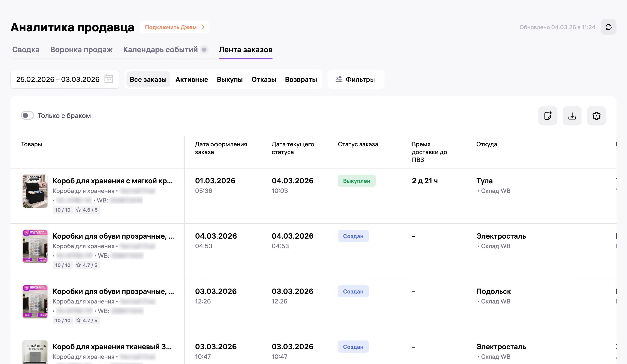Open the calendar icon in date range field
627x364 pixels.
click(109, 79)
